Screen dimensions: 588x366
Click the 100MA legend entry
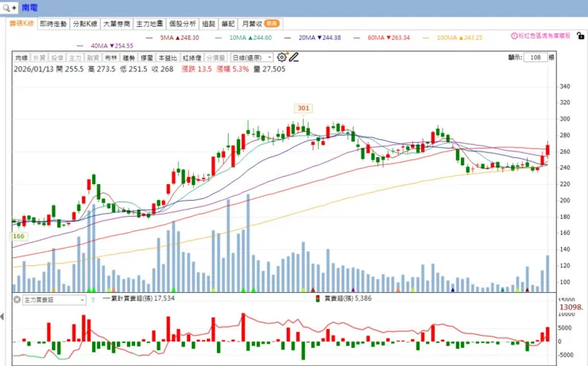[453, 37]
